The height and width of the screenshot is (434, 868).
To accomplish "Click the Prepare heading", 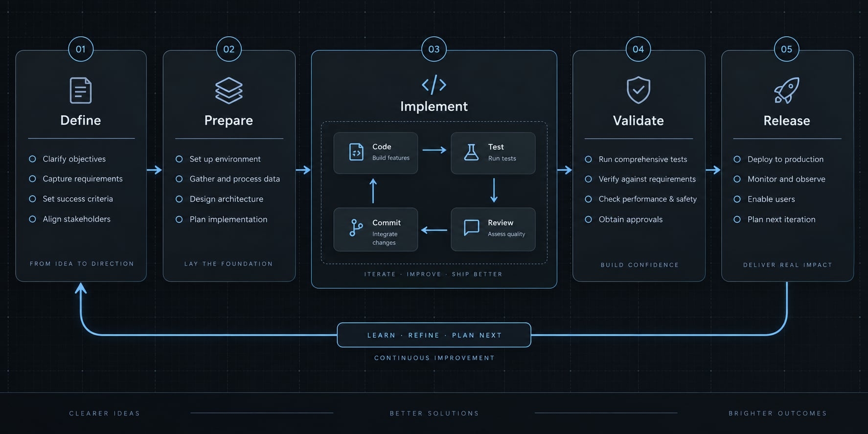I will [228, 121].
